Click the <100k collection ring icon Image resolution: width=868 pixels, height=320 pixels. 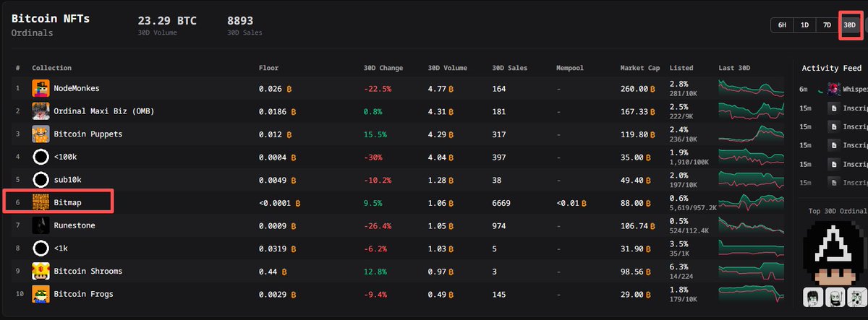coord(41,157)
